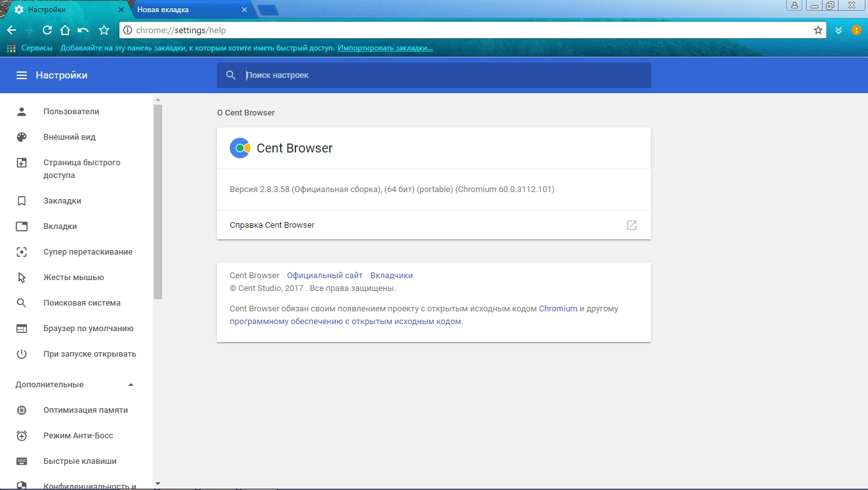Click the user profile button in title bar
The height and width of the screenshot is (490, 868).
tap(794, 5)
